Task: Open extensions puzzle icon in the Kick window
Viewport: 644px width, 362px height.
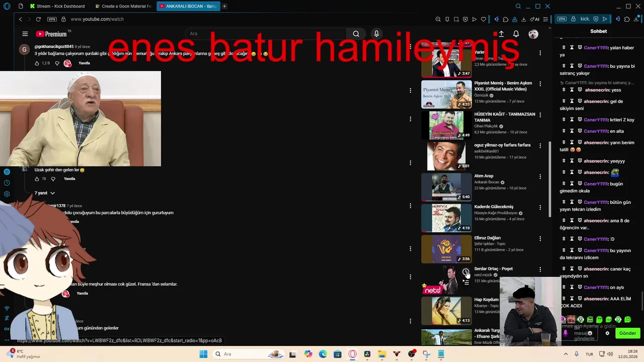Action: 627,19
